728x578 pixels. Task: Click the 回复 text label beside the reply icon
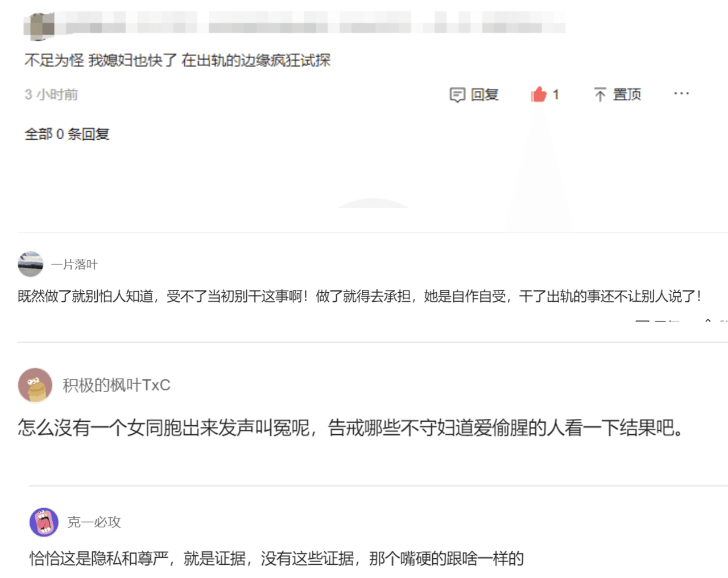[x=485, y=94]
